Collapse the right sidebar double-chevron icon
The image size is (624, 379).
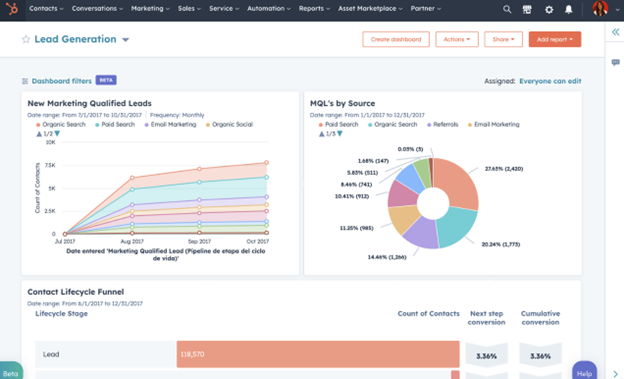click(616, 32)
